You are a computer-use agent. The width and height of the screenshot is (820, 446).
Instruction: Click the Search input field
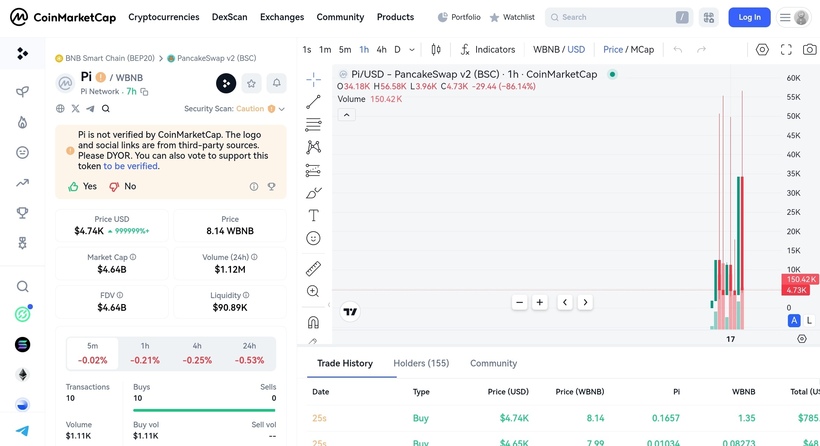pyautogui.click(x=619, y=17)
